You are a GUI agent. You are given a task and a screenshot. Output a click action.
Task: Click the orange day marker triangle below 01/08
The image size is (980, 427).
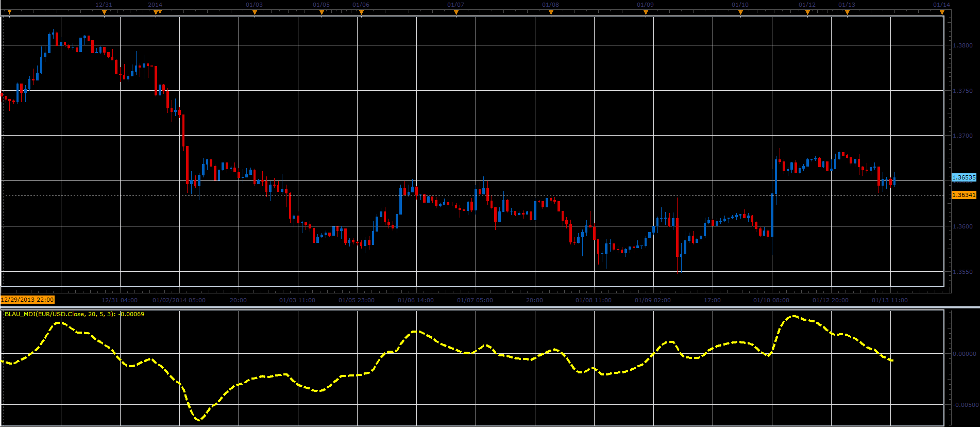tap(551, 13)
